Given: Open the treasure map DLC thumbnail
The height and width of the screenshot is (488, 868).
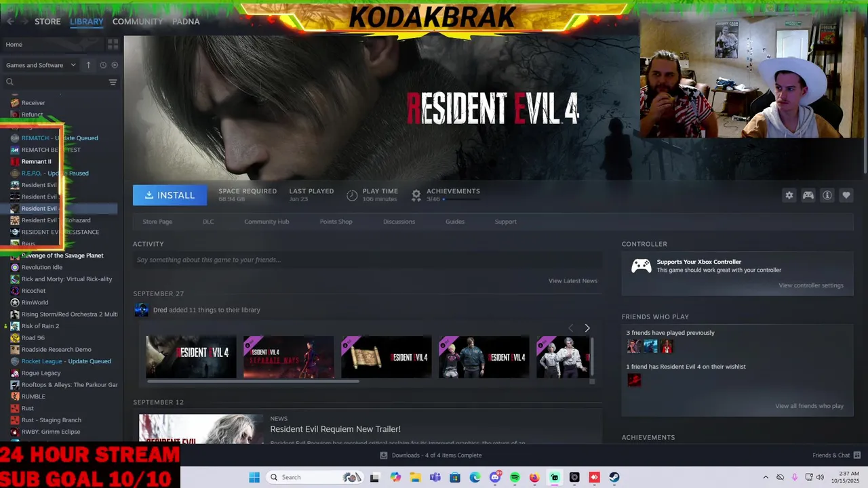Looking at the screenshot, I should 387,357.
